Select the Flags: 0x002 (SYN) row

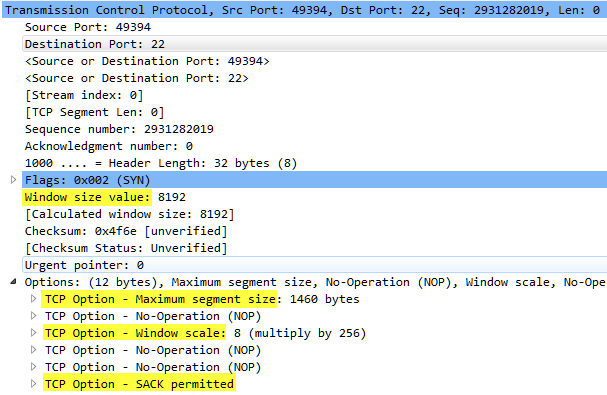(x=314, y=180)
